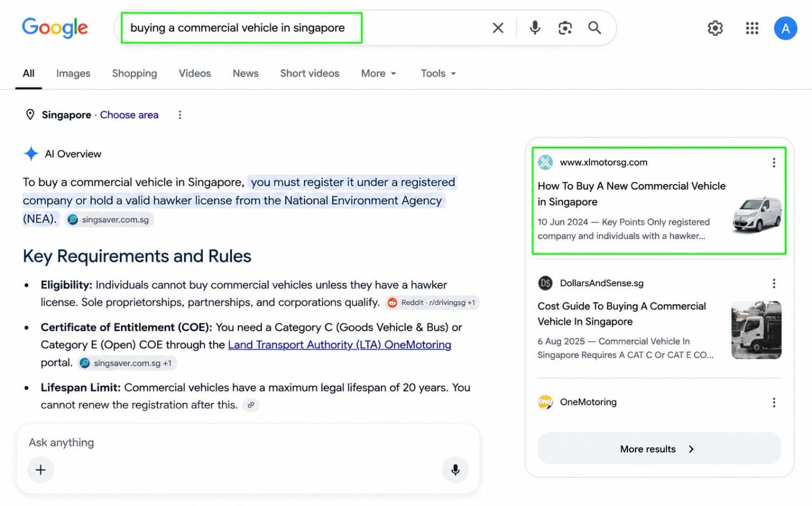Click the Choose area link
This screenshot has width=812, height=506.
129,115
